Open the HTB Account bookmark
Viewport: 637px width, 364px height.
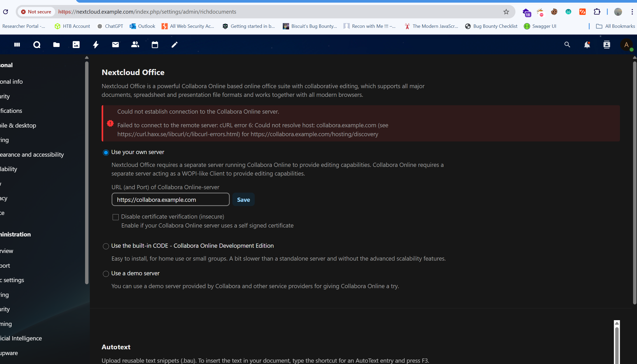(72, 26)
